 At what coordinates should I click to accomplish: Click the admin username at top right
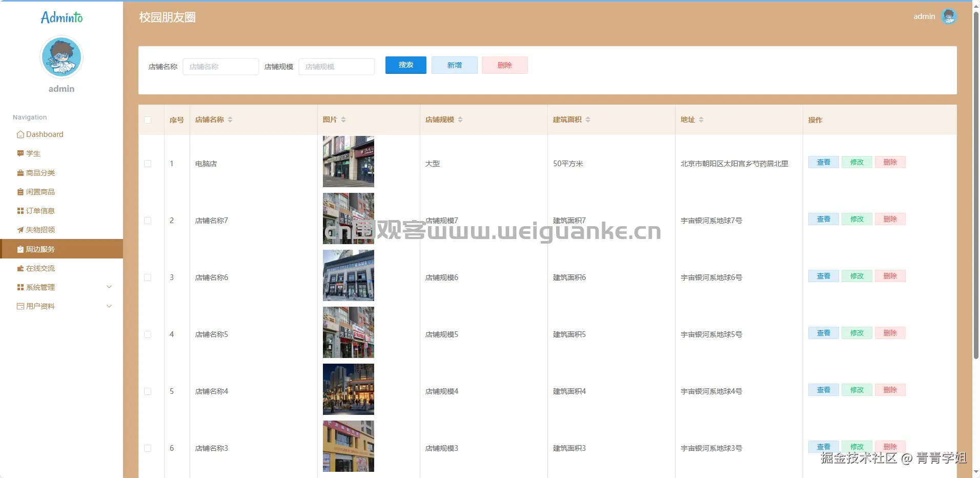pyautogui.click(x=924, y=16)
